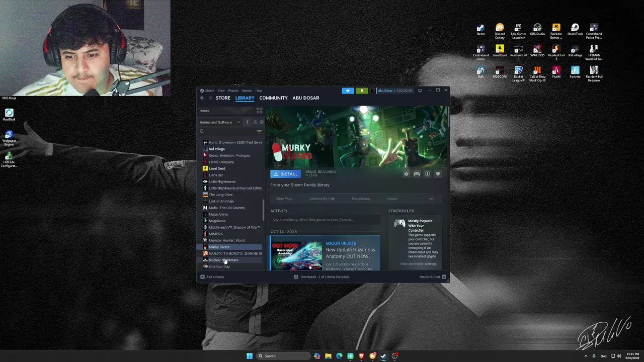Click the recent activity clock filter icon
The width and height of the screenshot is (644, 362).
pyautogui.click(x=255, y=122)
